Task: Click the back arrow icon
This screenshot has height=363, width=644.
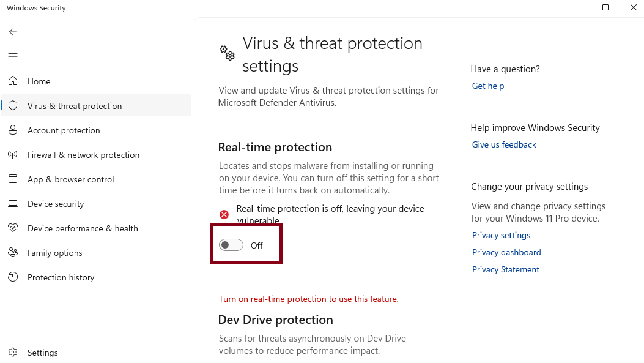Action: click(13, 32)
